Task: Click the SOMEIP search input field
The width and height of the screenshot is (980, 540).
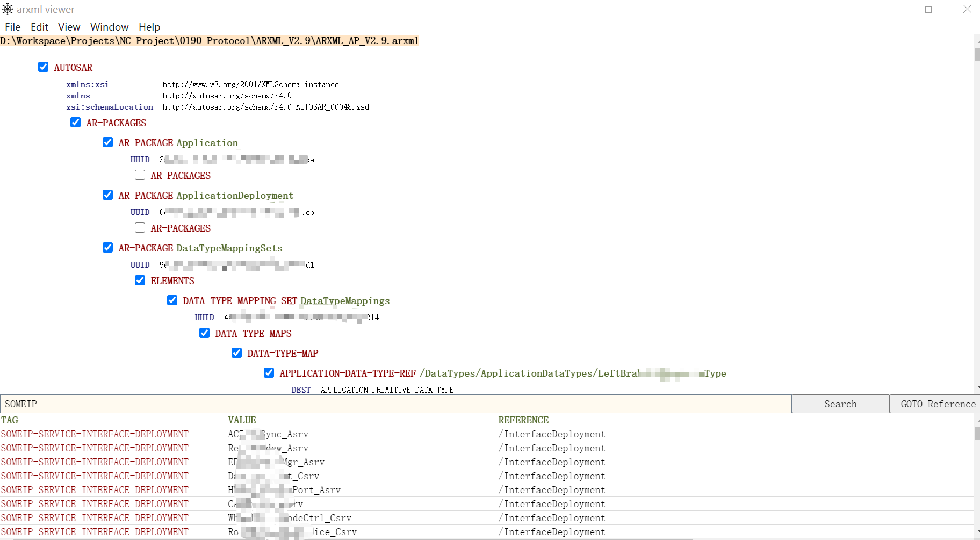Action: click(x=376, y=404)
